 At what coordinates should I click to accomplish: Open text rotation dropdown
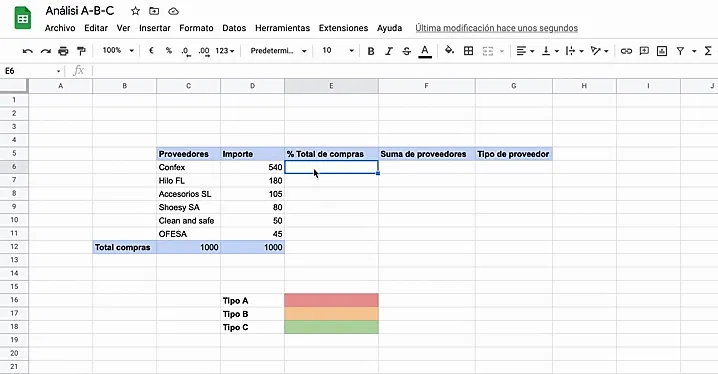coord(599,51)
